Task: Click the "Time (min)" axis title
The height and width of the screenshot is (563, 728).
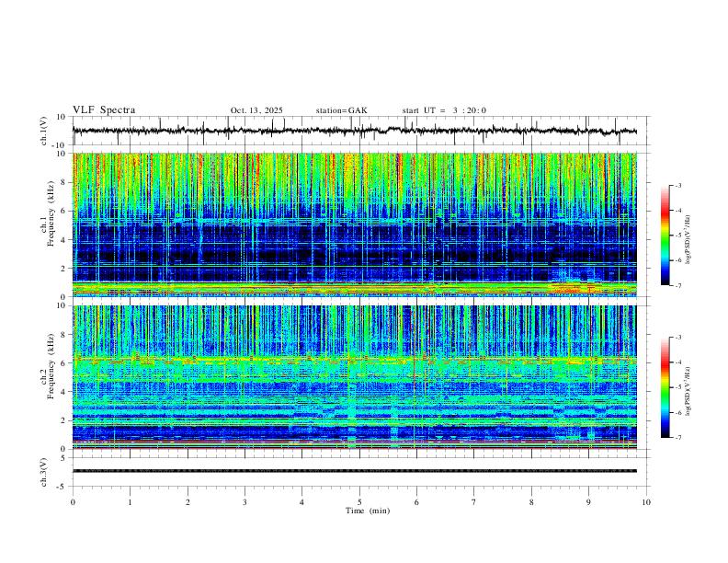Action: click(368, 511)
